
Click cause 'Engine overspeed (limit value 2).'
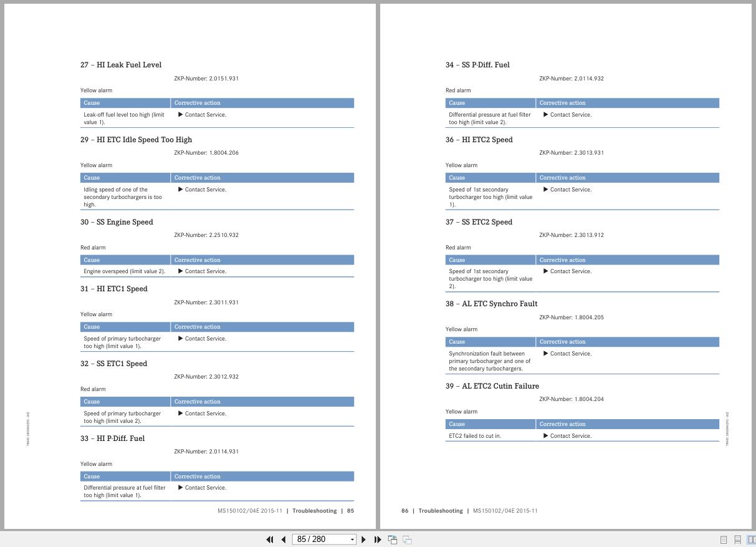[125, 271]
